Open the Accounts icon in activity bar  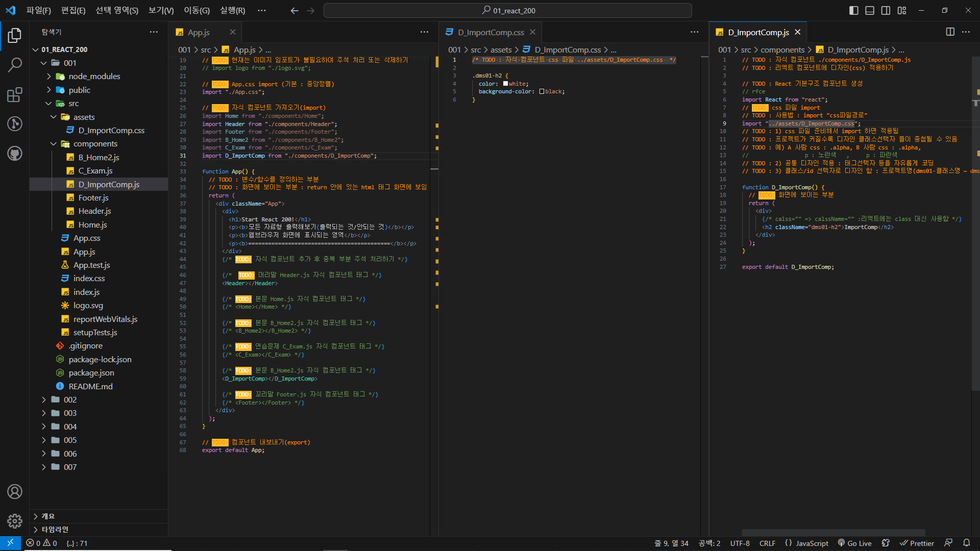[15, 492]
